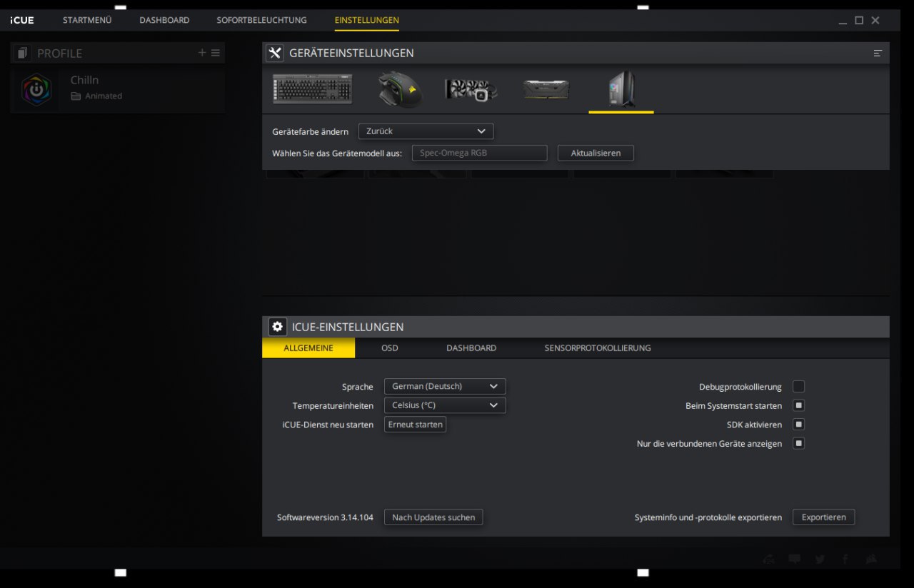
Task: Disable Beim Systemstart starten
Action: tap(799, 405)
